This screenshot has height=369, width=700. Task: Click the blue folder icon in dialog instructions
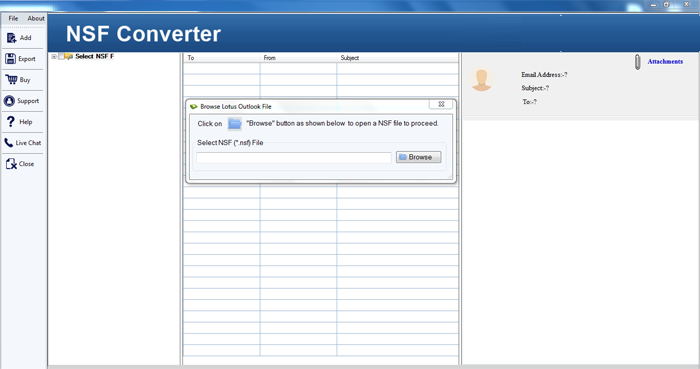(x=235, y=124)
